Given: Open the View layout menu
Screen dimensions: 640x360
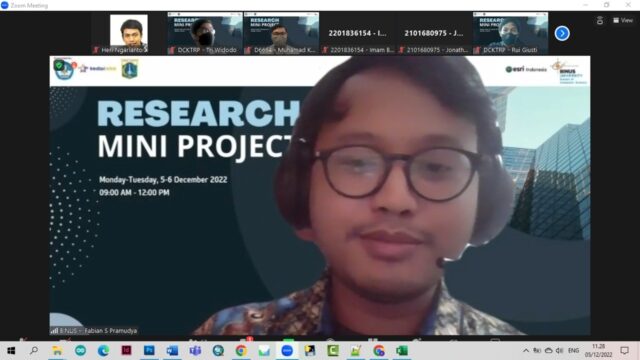Looking at the screenshot, I should click(623, 20).
